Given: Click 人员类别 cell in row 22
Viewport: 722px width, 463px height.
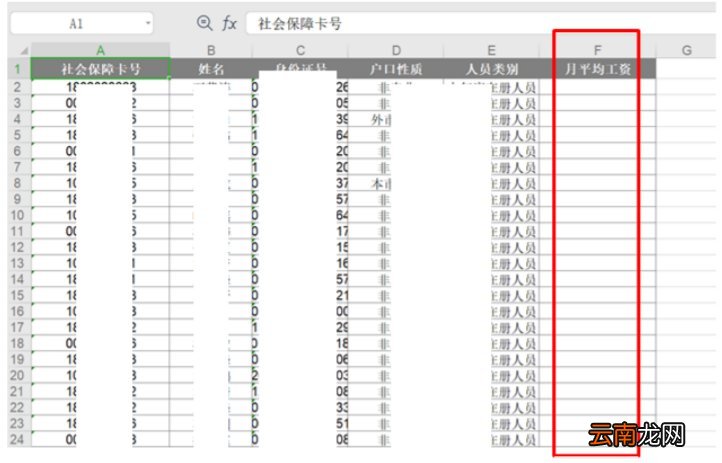Looking at the screenshot, I should (x=491, y=407).
